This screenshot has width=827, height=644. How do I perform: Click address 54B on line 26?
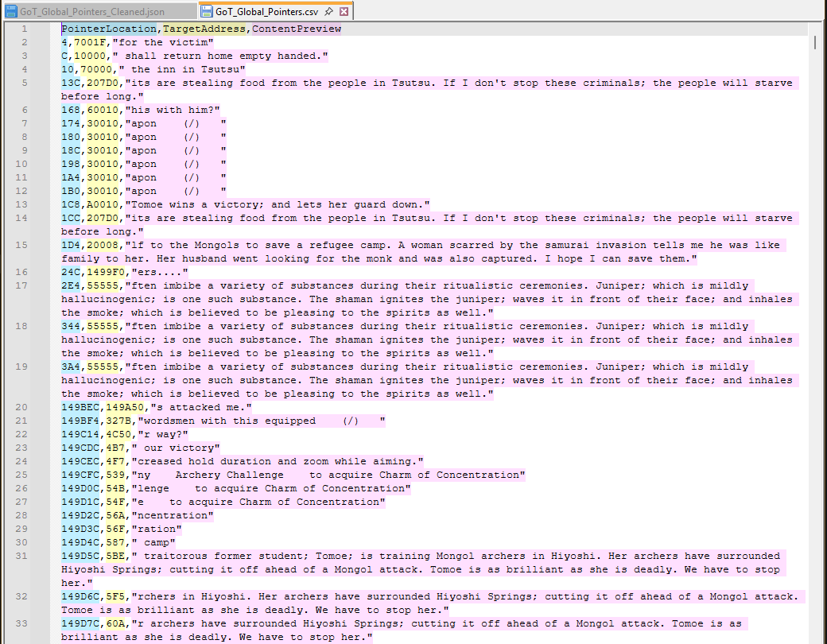115,488
